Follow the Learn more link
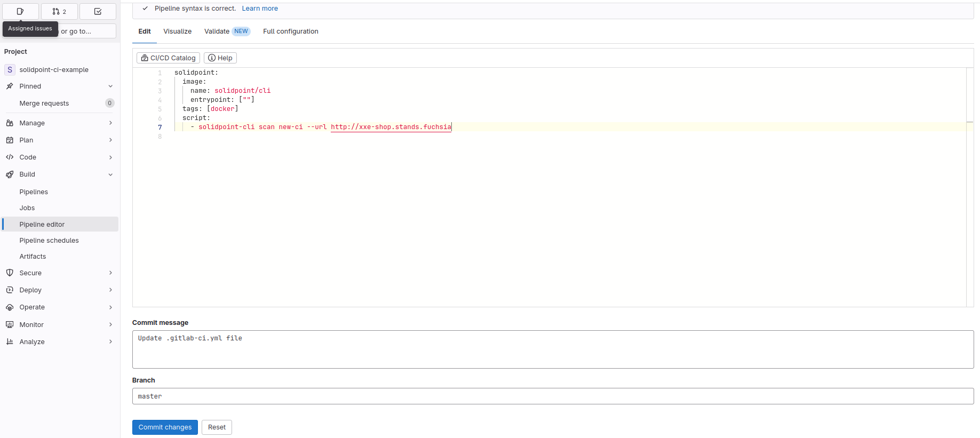This screenshot has height=438, width=980. click(260, 9)
